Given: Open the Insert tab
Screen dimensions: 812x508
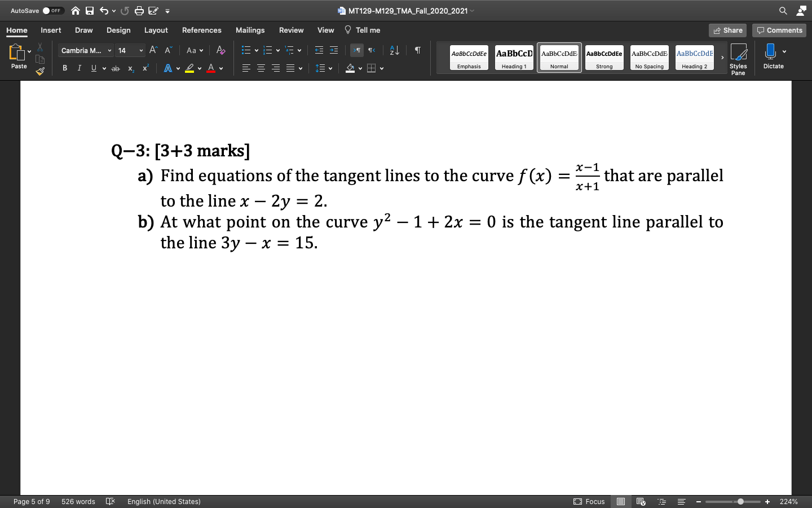Looking at the screenshot, I should 51,30.
